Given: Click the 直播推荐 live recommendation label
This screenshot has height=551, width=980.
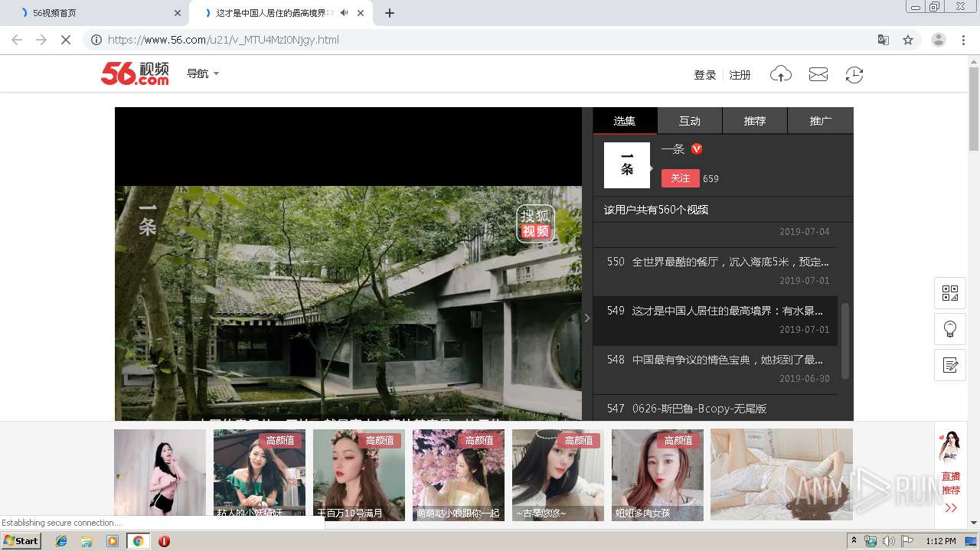Looking at the screenshot, I should point(951,483).
